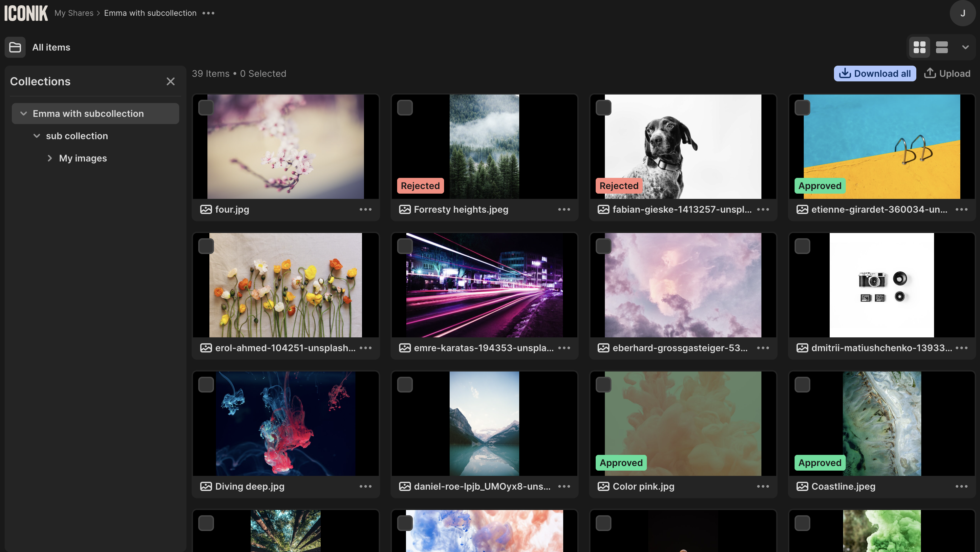Viewport: 980px width, 552px height.
Task: Open three-dot menu for Coastline.jpeg
Action: (961, 486)
